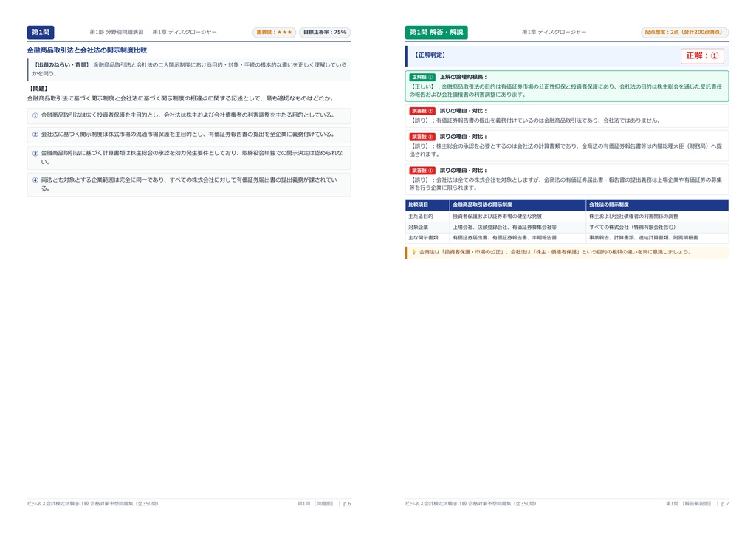The image size is (756, 535).
Task: Click the green 第1問 解答・解説 badge
Action: point(436,33)
